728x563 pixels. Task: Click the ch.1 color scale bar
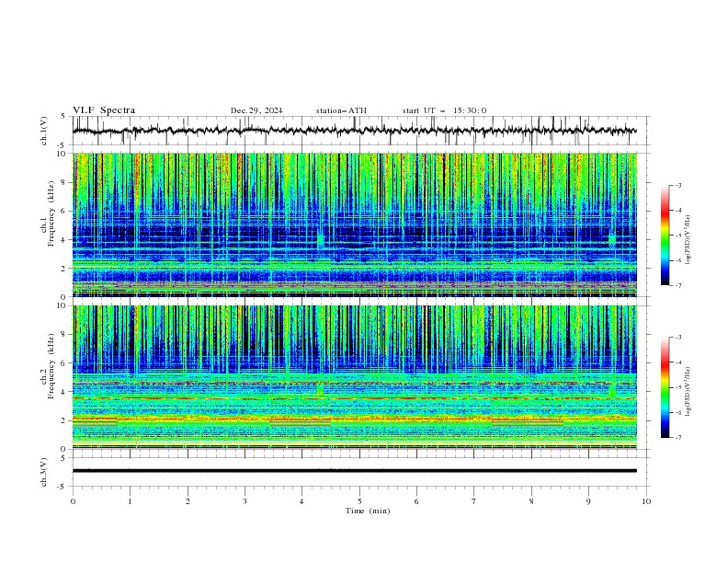click(x=665, y=236)
